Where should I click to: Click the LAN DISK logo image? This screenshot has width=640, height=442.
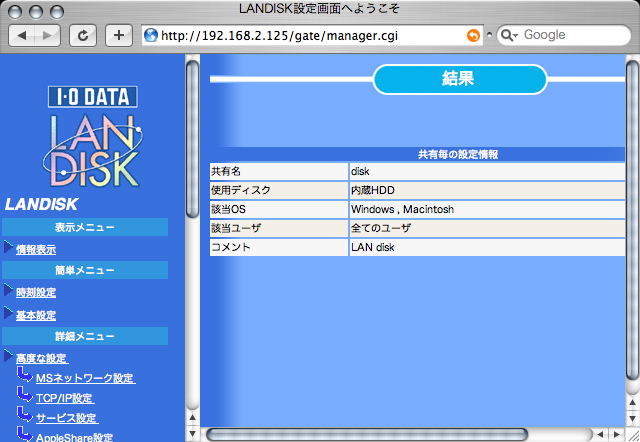(x=93, y=150)
